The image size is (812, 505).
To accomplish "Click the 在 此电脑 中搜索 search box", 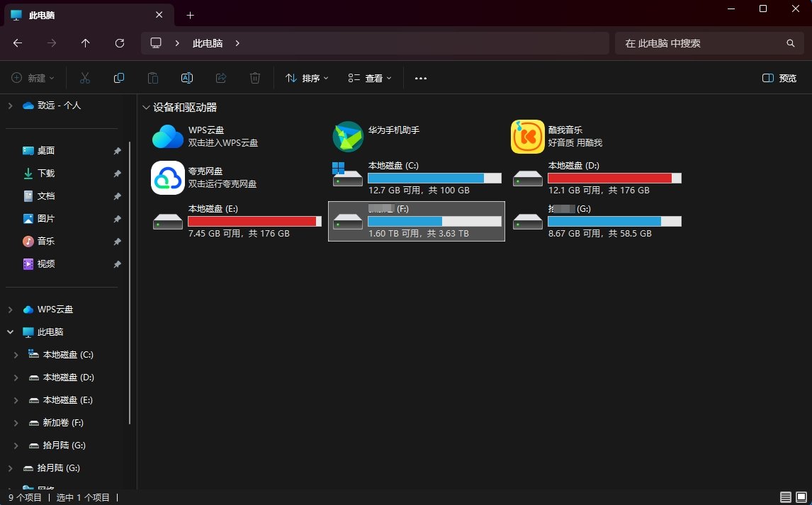I will (701, 43).
